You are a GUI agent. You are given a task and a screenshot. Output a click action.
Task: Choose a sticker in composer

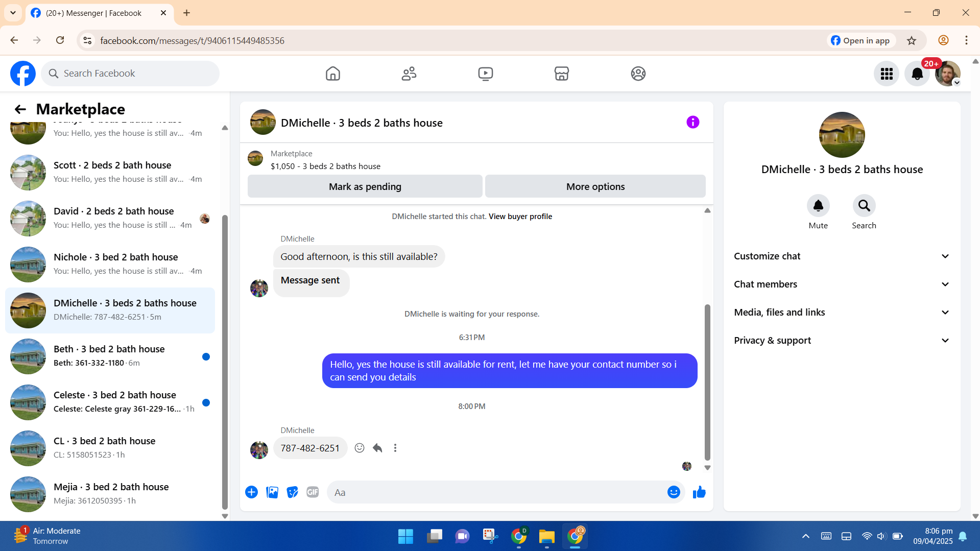(x=292, y=492)
